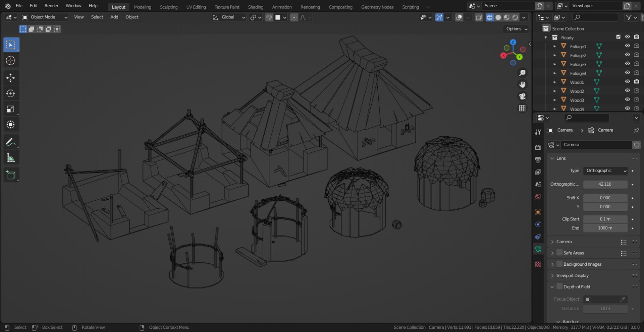The height and width of the screenshot is (332, 644).
Task: Toggle camera view icon in viewport
Action: point(522,96)
